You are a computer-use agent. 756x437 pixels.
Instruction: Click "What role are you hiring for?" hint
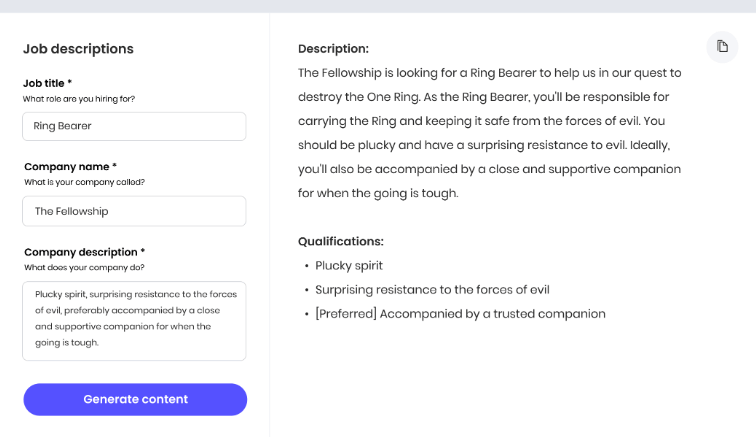click(79, 99)
